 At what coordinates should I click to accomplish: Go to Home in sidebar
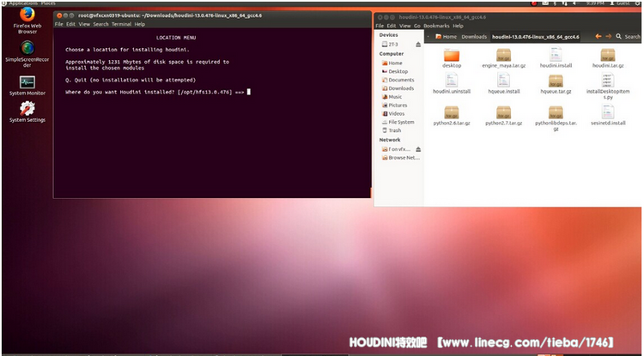392,63
